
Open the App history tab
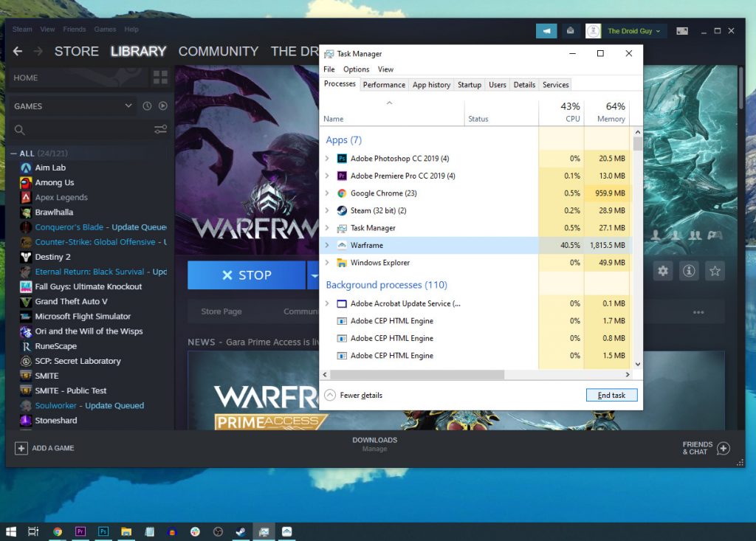431,84
